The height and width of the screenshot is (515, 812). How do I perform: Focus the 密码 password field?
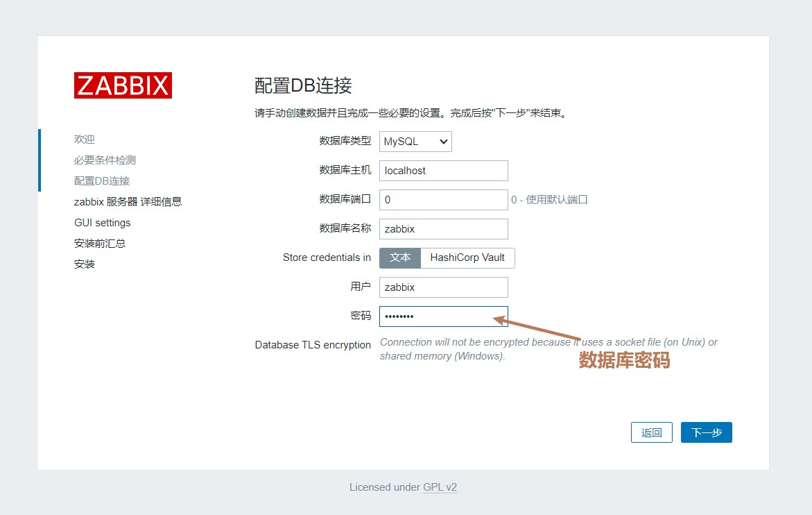[443, 316]
